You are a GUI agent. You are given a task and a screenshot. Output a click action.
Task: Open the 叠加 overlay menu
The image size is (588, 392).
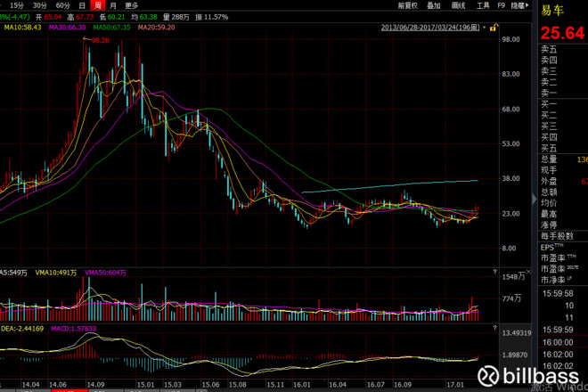coord(434,4)
